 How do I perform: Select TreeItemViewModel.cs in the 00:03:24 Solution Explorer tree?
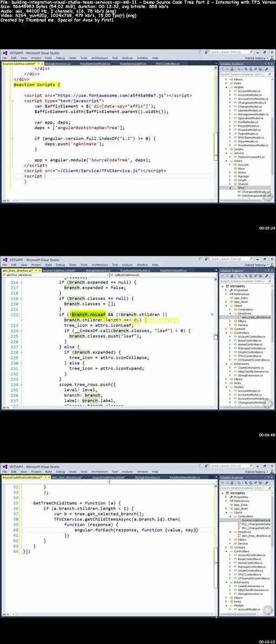click(x=253, y=145)
